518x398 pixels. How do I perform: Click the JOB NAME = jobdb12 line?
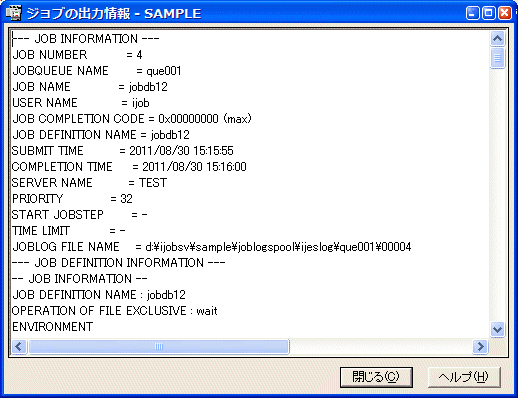90,87
